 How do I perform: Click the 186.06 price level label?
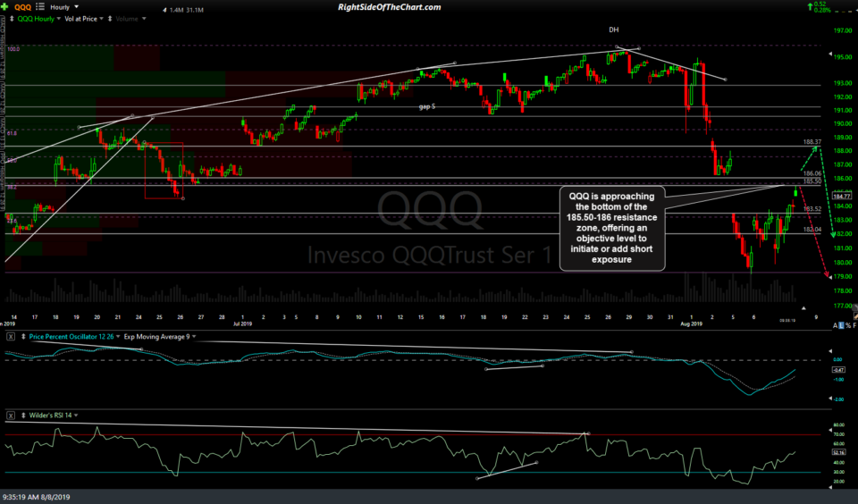tap(812, 173)
